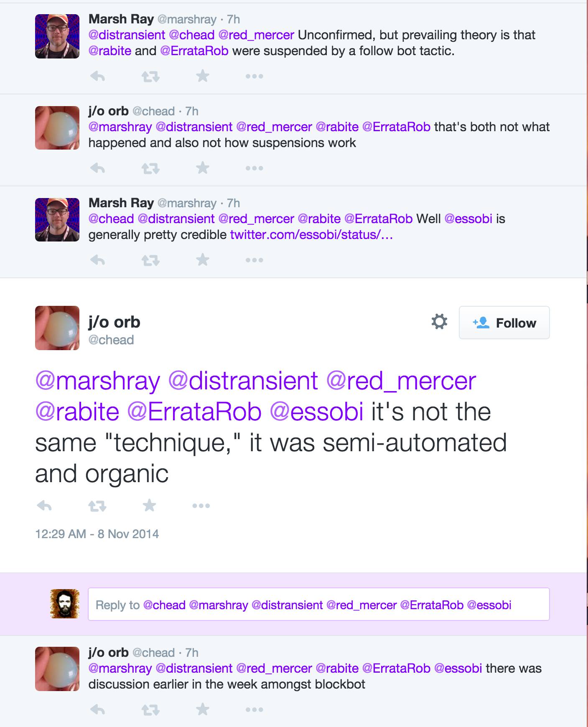
Task: Retweet Marsh Ray's follow bot tactic tweet
Action: (150, 76)
